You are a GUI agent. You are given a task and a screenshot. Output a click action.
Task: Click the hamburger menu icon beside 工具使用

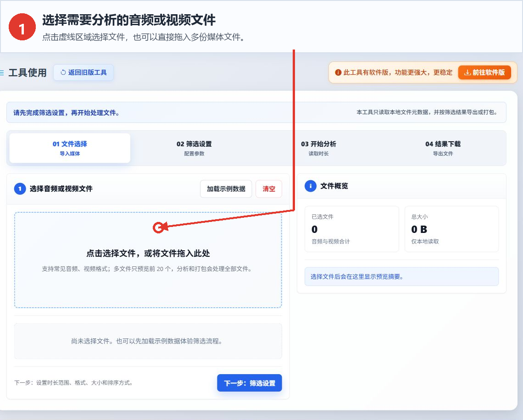[x=2, y=72]
